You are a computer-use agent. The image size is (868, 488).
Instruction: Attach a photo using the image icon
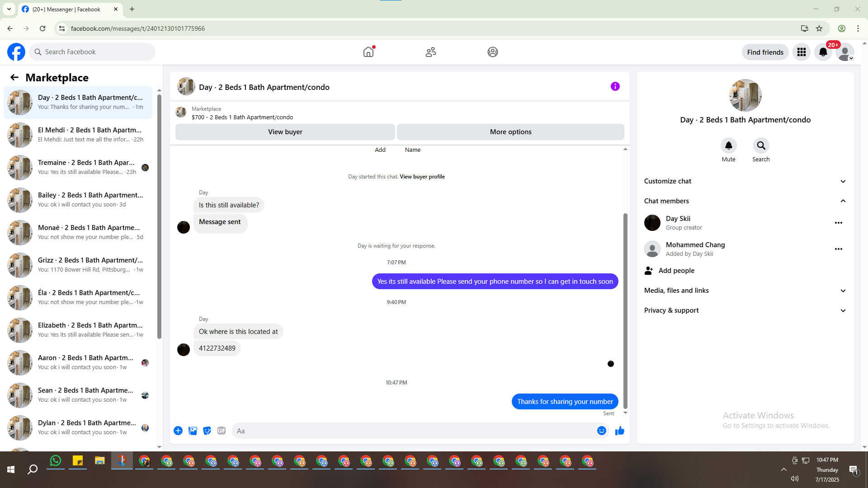pos(193,431)
